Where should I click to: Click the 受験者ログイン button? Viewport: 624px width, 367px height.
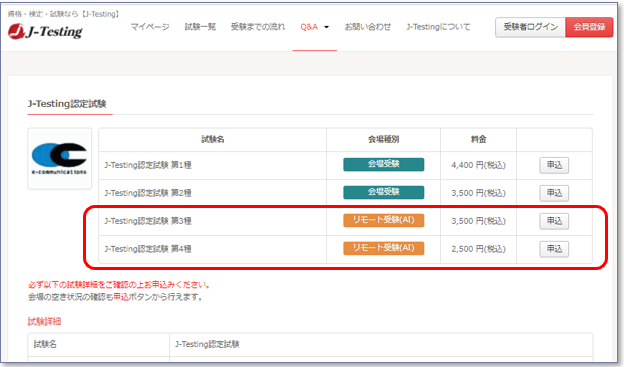[x=530, y=27]
